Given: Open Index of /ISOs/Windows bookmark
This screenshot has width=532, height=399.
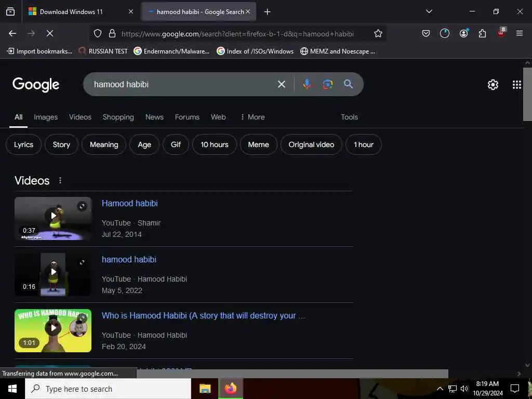Looking at the screenshot, I should [x=255, y=51].
